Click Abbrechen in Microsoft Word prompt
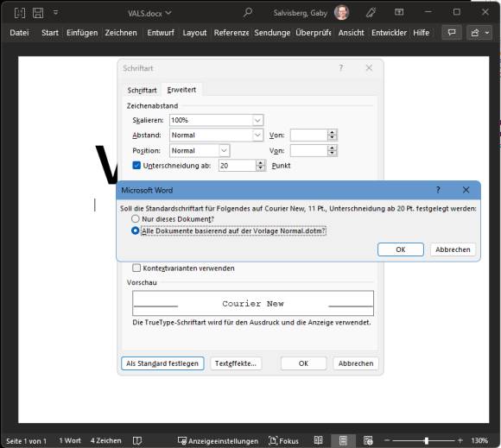This screenshot has width=501, height=448. [453, 249]
